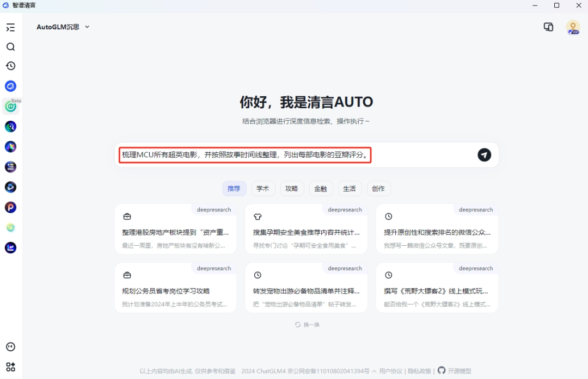
Task: Expand the sidebar menu icon
Action: point(10,27)
